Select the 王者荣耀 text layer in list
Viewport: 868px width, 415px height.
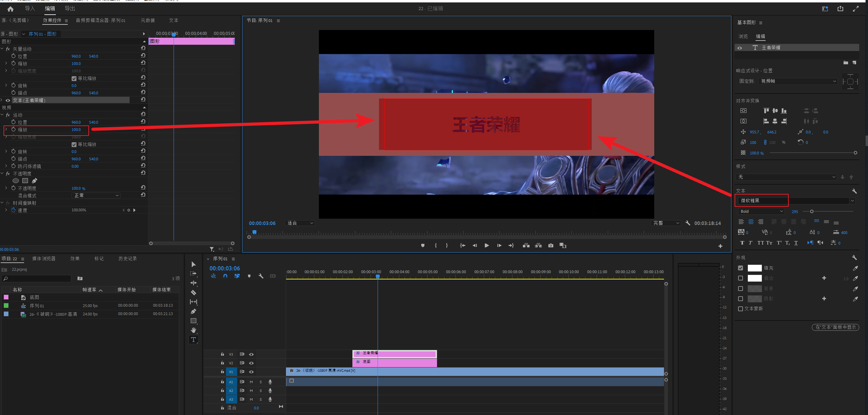(x=771, y=48)
